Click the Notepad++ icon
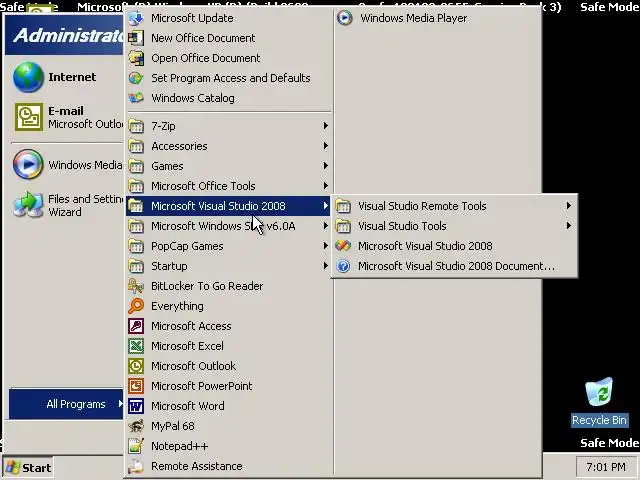Screen dimensions: 640x480 (x=136, y=446)
